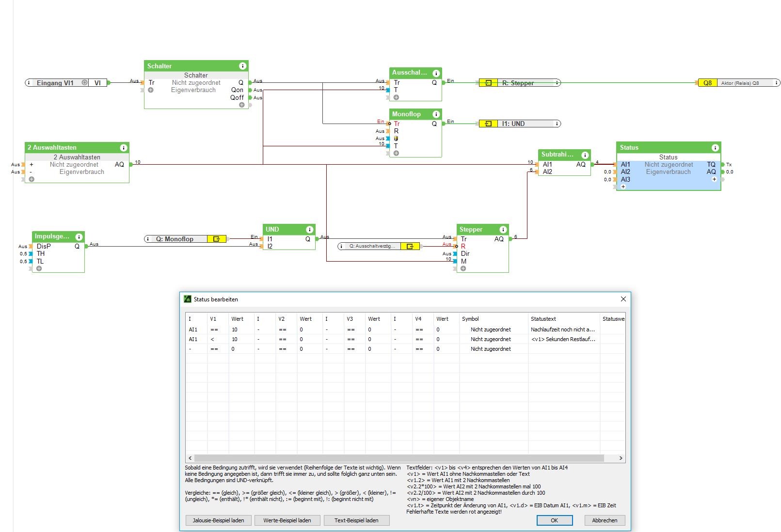Screen dimensions: 781x532
Task: Click info icon on UND block
Action: coord(310,230)
